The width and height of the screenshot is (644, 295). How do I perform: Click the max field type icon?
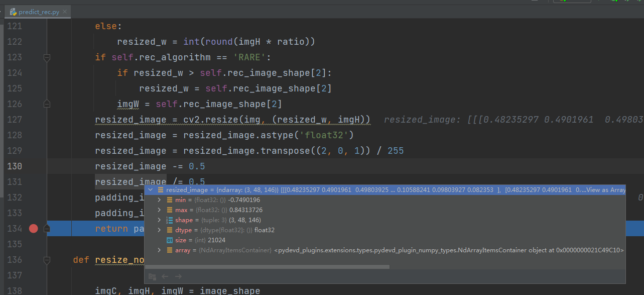click(x=169, y=210)
